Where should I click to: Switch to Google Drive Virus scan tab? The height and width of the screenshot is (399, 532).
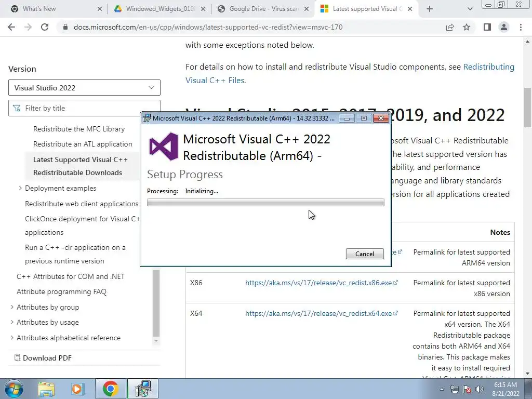pos(264,9)
